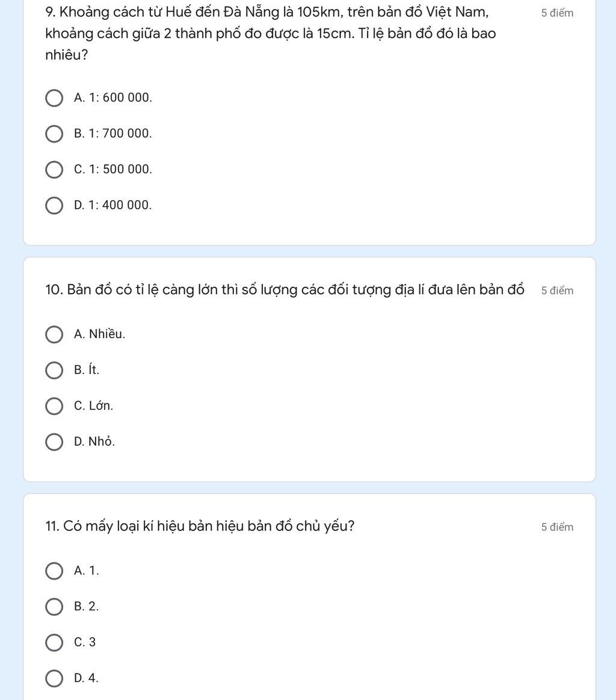Pick the C. 1: 500 000 radio button
The width and height of the screenshot is (616, 700).
click(x=54, y=170)
